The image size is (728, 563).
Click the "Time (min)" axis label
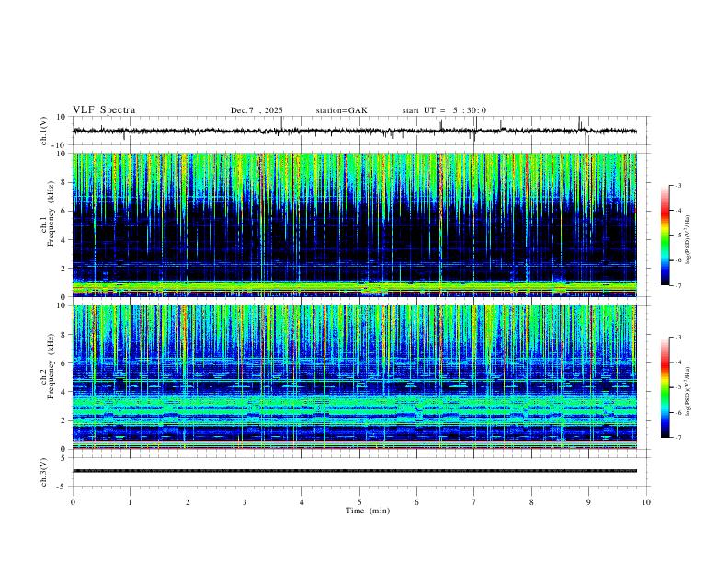(x=368, y=511)
